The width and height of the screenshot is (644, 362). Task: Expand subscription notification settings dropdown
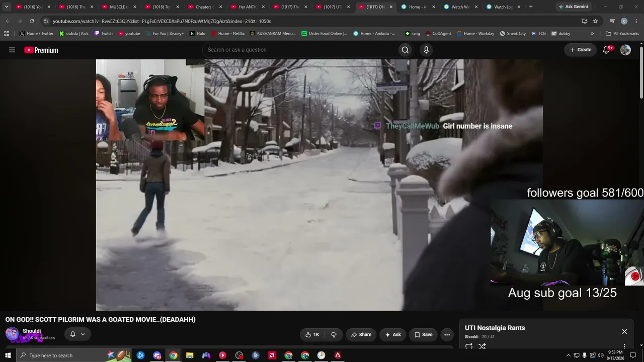(77, 334)
